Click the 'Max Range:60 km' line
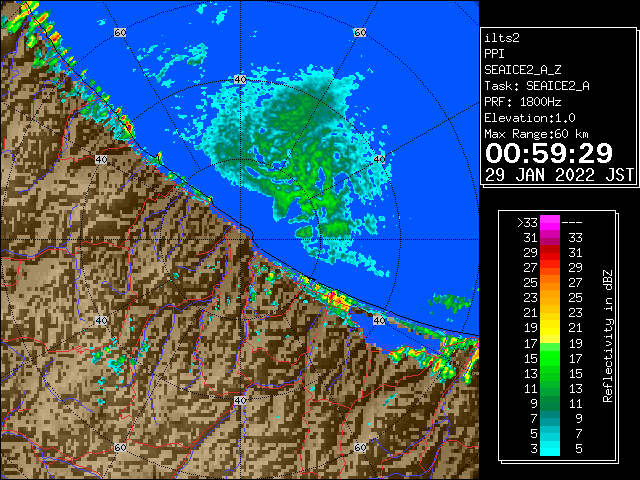Image resolution: width=640 pixels, height=480 pixels. (536, 134)
